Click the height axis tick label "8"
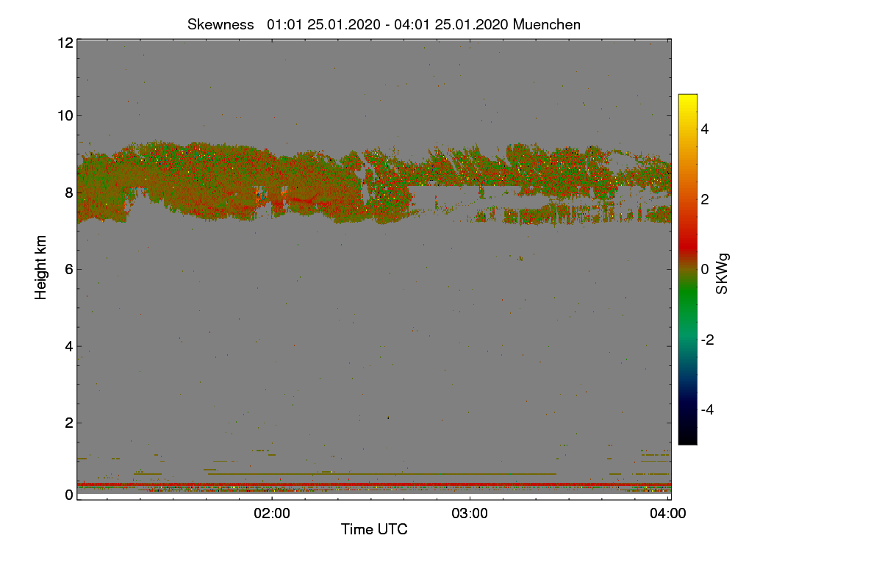This screenshot has width=882, height=588. tap(69, 193)
